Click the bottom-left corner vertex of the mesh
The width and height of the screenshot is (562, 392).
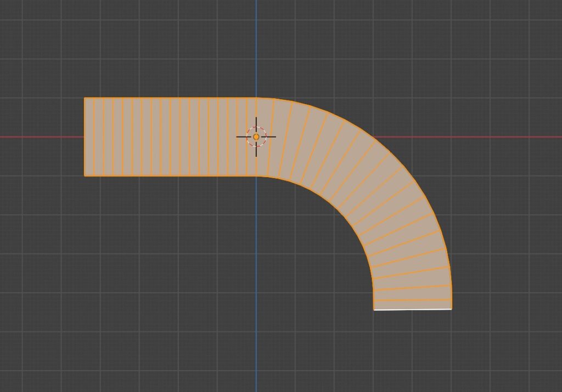coord(85,175)
